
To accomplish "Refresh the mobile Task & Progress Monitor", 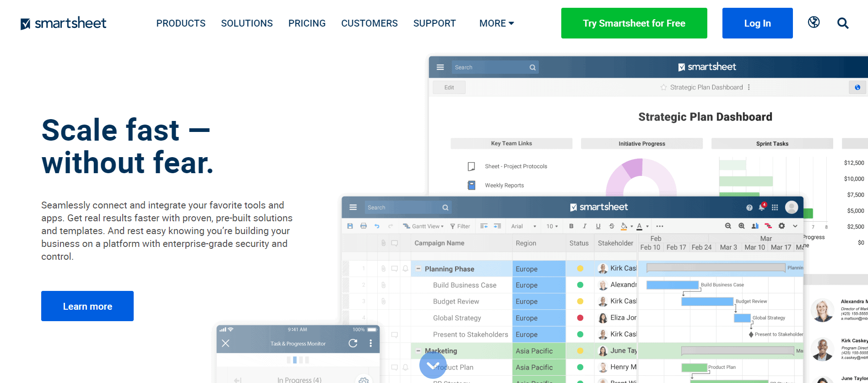I will (x=353, y=343).
